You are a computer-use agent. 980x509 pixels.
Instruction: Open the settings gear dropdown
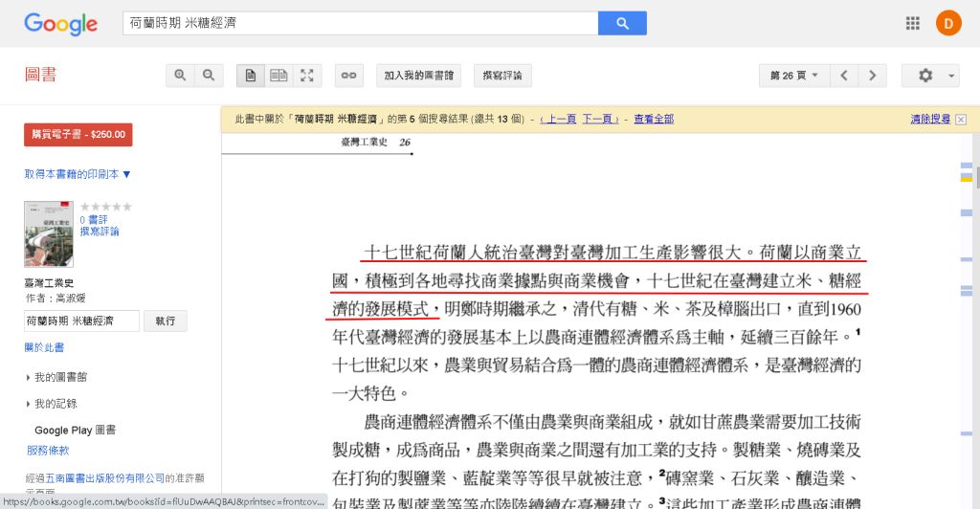coord(930,76)
